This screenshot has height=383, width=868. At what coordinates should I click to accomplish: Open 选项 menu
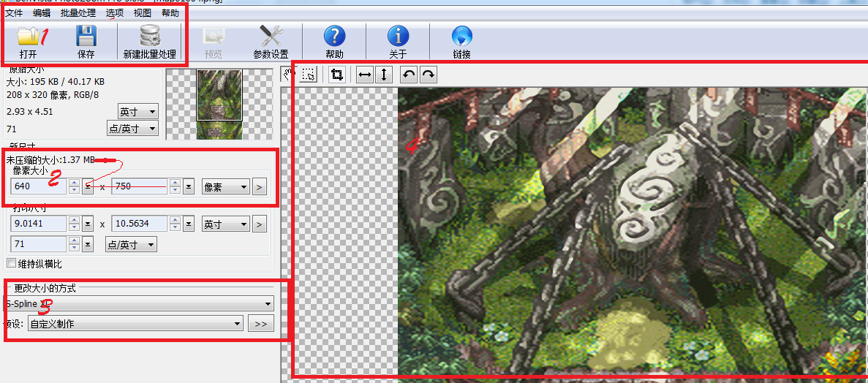pos(115,12)
